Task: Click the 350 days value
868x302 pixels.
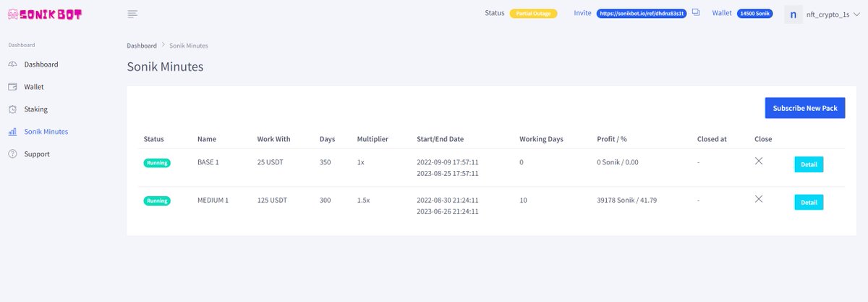Action: point(325,162)
